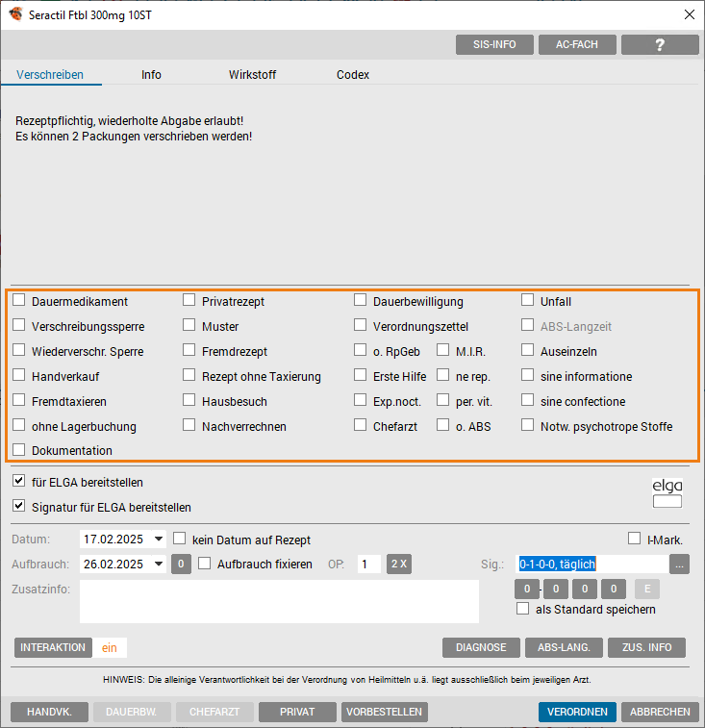Viewport: 705px width, 728px height.
Task: Toggle the ne rep. checkbox
Action: point(442,375)
